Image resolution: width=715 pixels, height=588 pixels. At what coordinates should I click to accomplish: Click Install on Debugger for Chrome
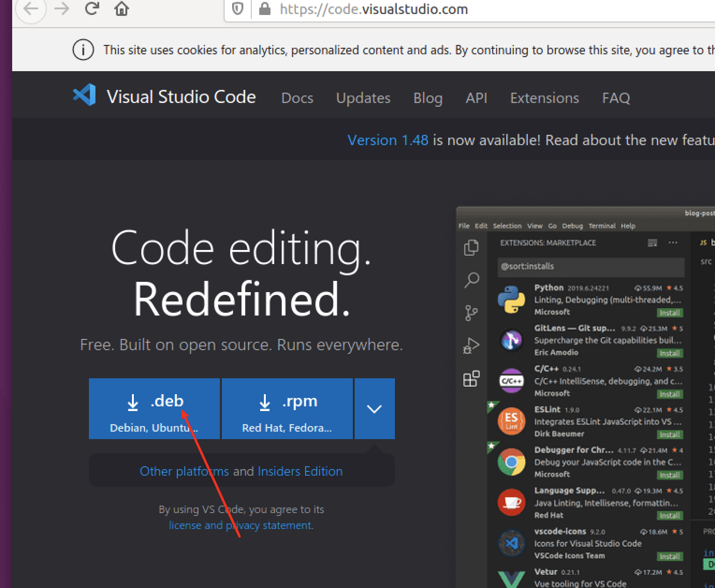[x=670, y=475]
